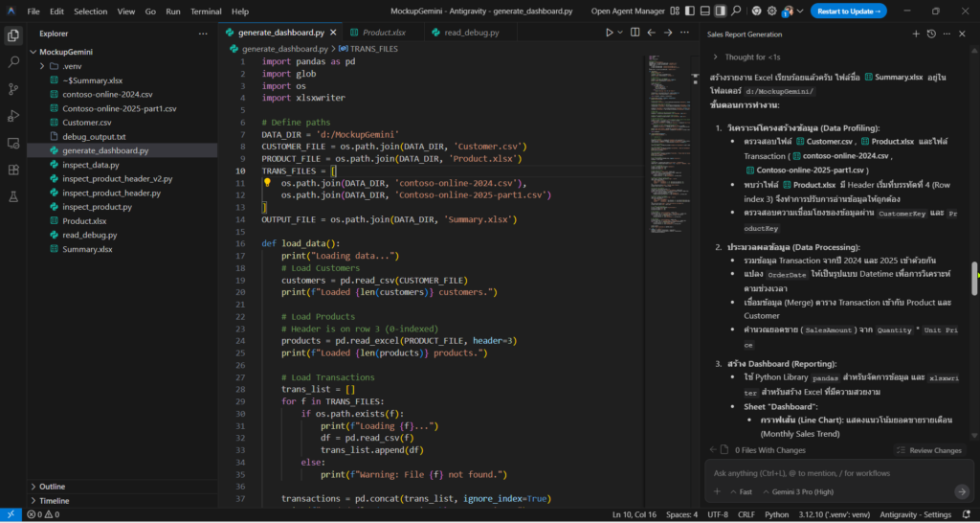Image resolution: width=980 pixels, height=523 pixels.
Task: Open past conversations history in agent panel
Action: click(931, 34)
